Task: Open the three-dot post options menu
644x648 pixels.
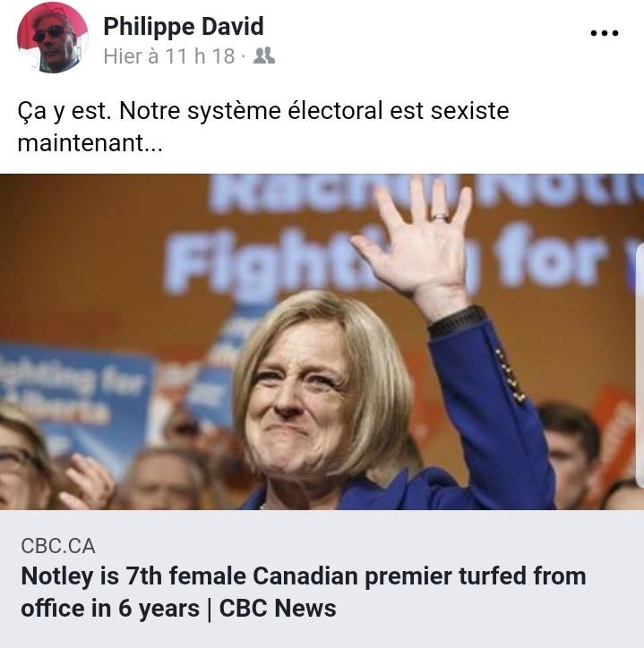Action: pyautogui.click(x=605, y=32)
